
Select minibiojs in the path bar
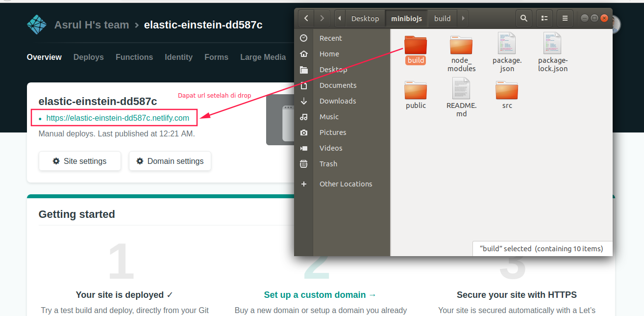coord(407,19)
